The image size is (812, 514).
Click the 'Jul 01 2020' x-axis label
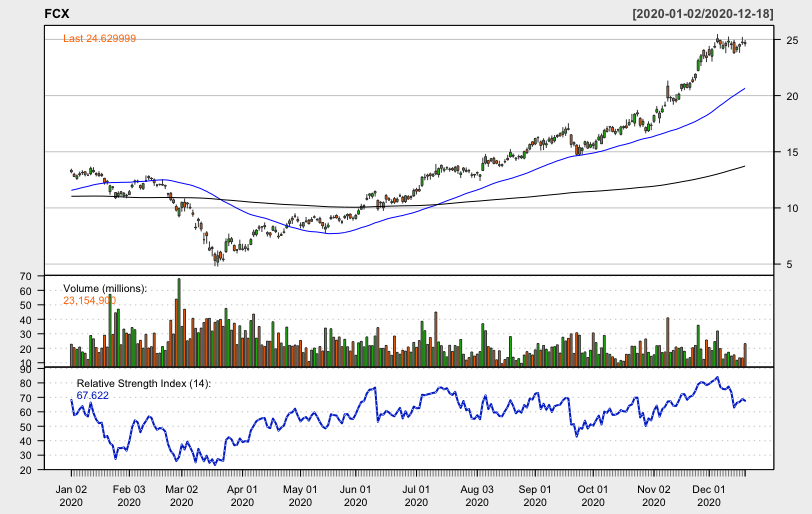[x=416, y=495]
